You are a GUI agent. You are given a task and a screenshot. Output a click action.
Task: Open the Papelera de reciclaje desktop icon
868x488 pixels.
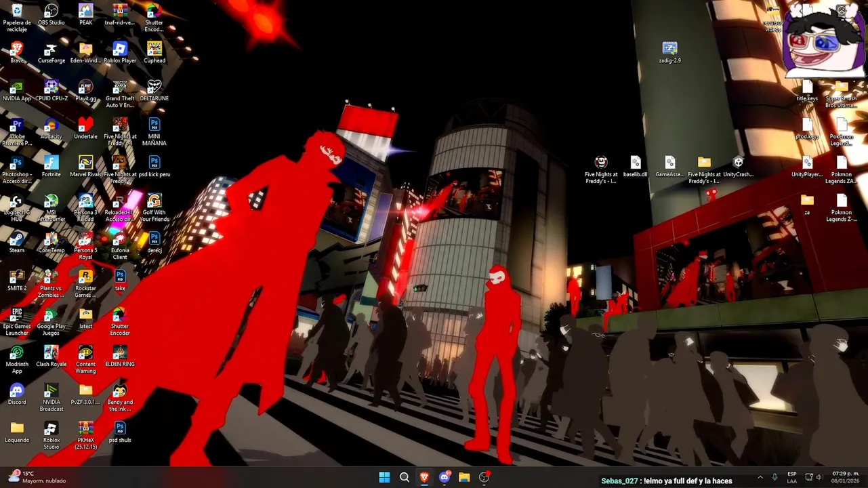click(17, 17)
